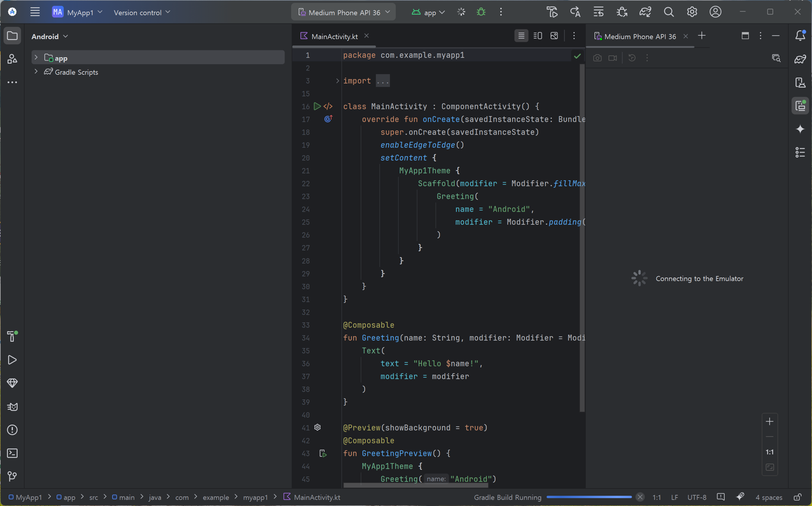The height and width of the screenshot is (506, 812).
Task: Click the AI assistant status bar icon
Action: [741, 497]
